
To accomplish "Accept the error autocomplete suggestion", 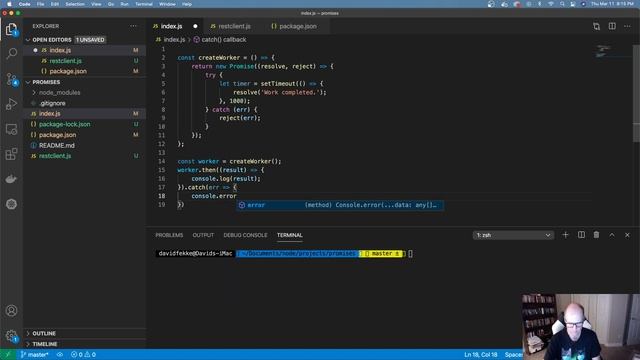I will [x=340, y=205].
